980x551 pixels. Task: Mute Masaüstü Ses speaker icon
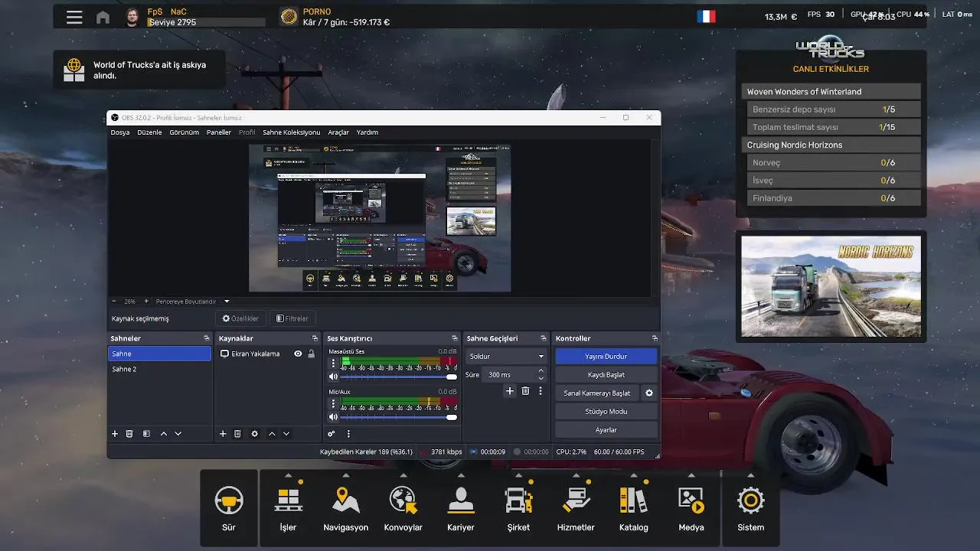333,377
